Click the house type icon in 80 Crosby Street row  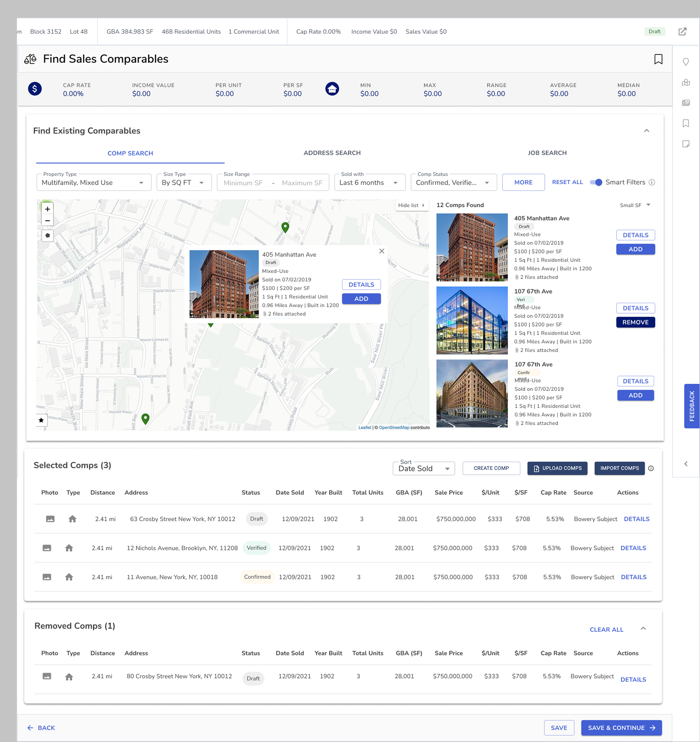(69, 677)
